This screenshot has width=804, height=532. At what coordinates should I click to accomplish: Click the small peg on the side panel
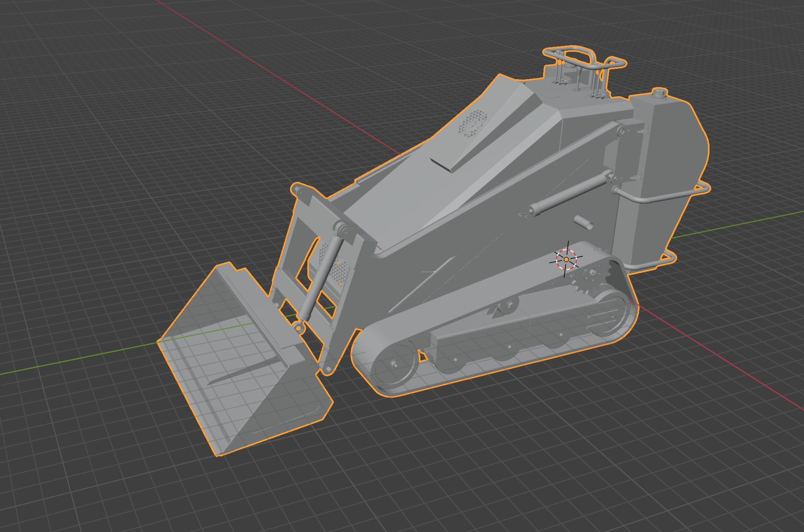pos(583,222)
